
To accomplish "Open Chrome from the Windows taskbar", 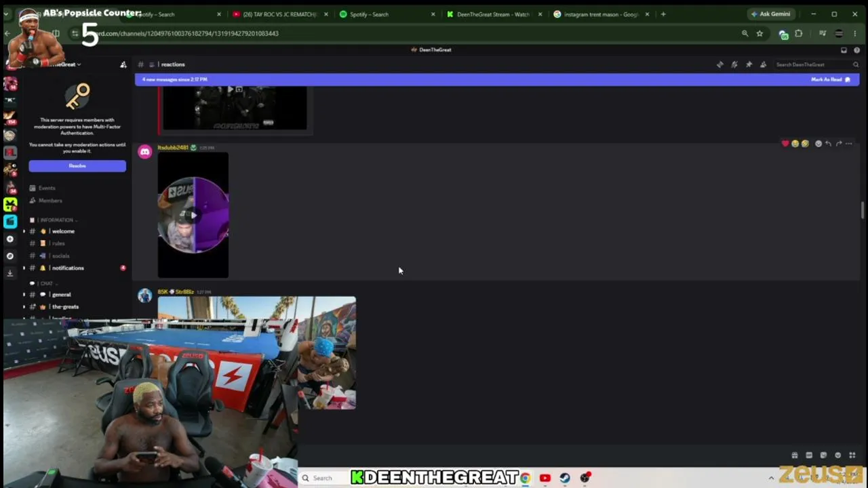I will click(x=525, y=478).
